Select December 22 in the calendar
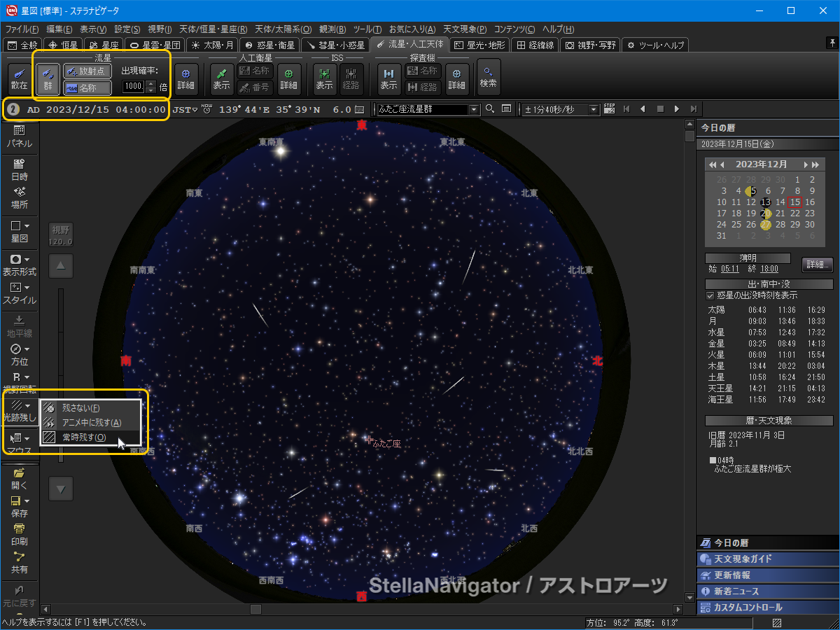The image size is (840, 630). coord(794,213)
